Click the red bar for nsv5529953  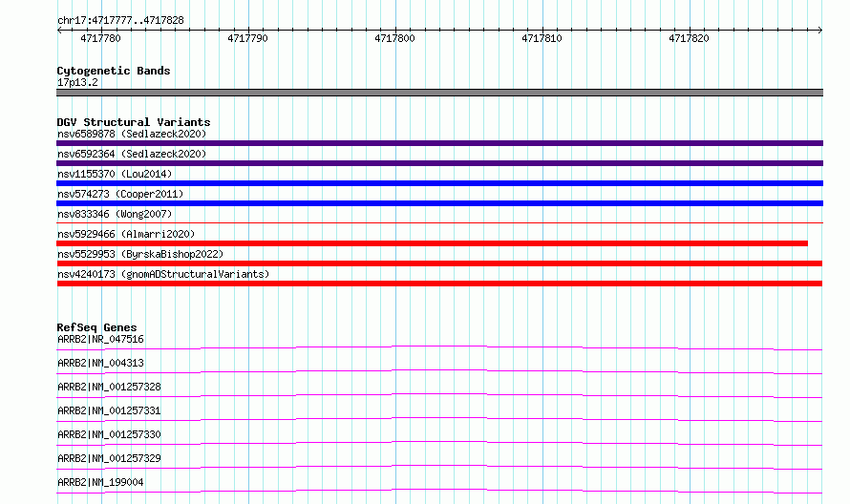pos(439,263)
